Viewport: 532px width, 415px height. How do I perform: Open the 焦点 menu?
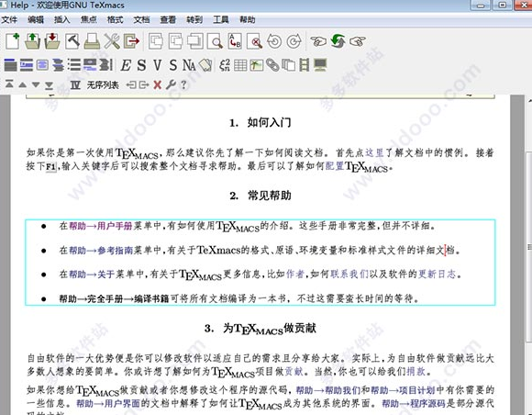point(89,19)
